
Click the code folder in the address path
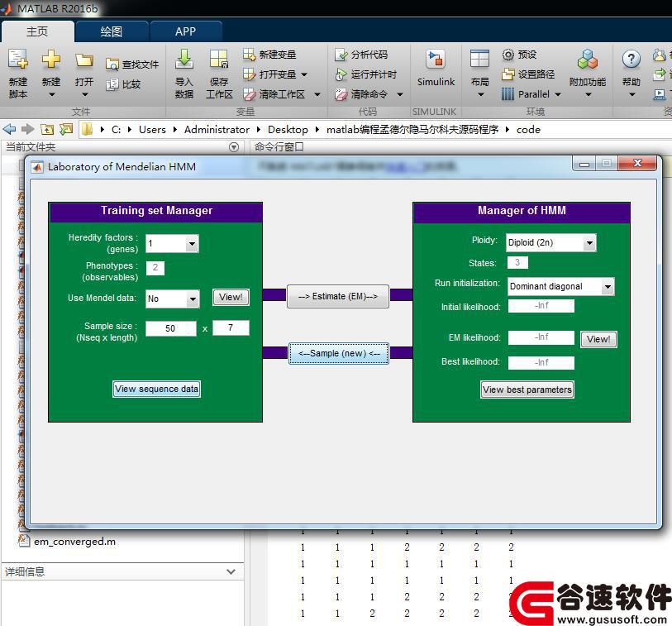(x=528, y=130)
